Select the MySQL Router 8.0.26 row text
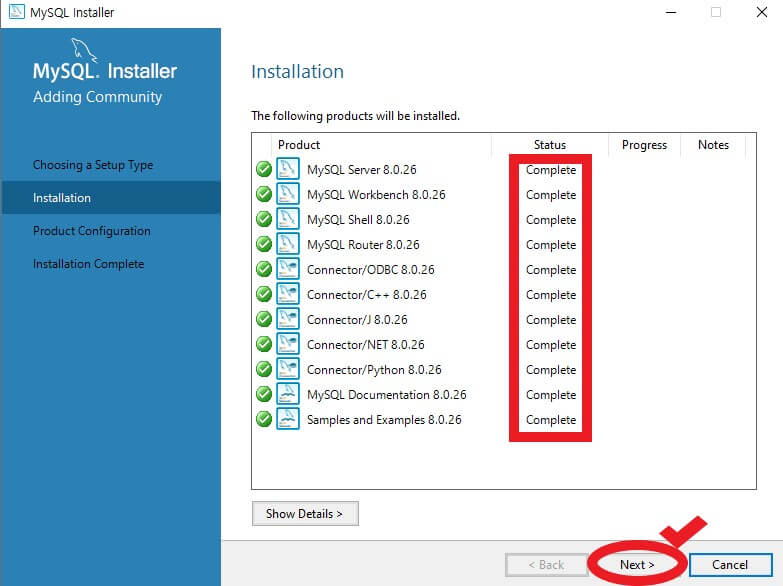Image resolution: width=783 pixels, height=586 pixels. click(x=363, y=245)
